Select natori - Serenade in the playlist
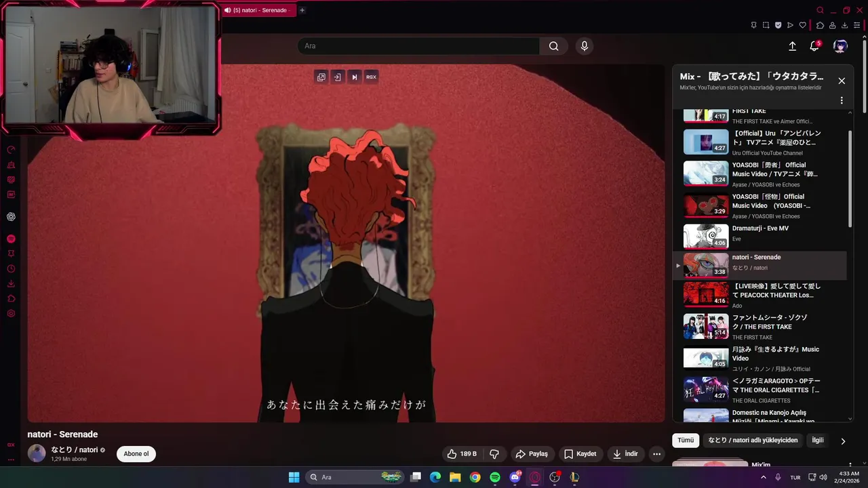 [x=759, y=265]
